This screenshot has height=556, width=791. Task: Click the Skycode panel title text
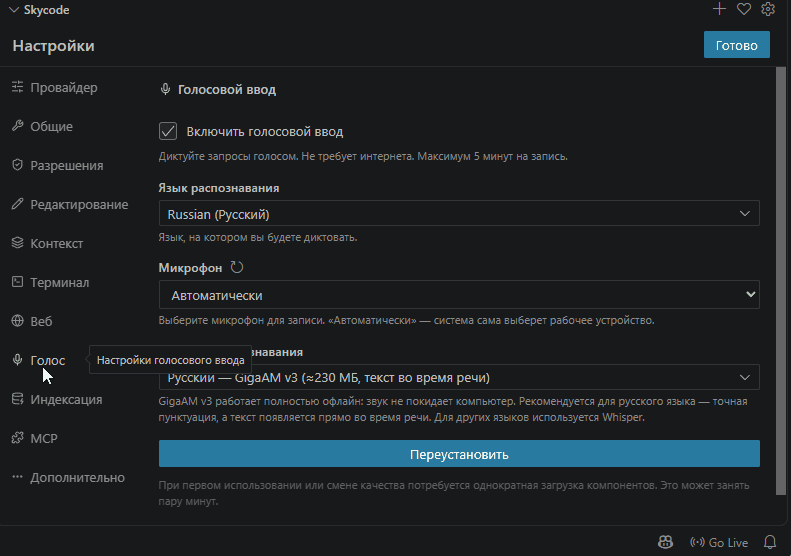(46, 10)
